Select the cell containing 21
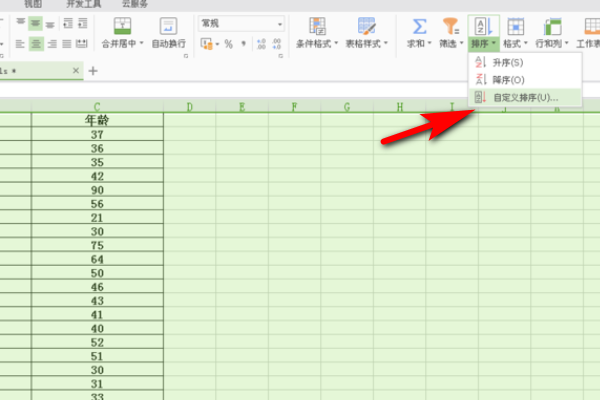 pos(97,217)
